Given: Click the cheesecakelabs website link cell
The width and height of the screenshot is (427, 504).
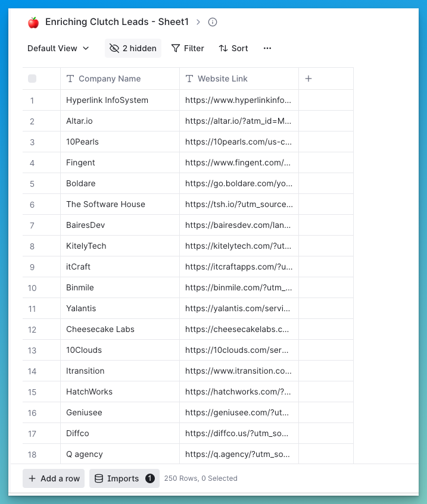Looking at the screenshot, I should pos(239,330).
